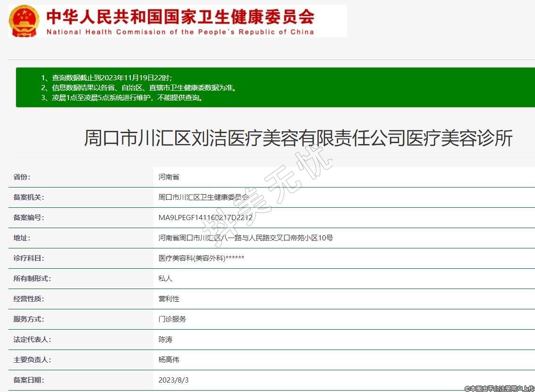The width and height of the screenshot is (535, 392).
Task: Click the 备案编号 row label
Action: pyautogui.click(x=28, y=218)
